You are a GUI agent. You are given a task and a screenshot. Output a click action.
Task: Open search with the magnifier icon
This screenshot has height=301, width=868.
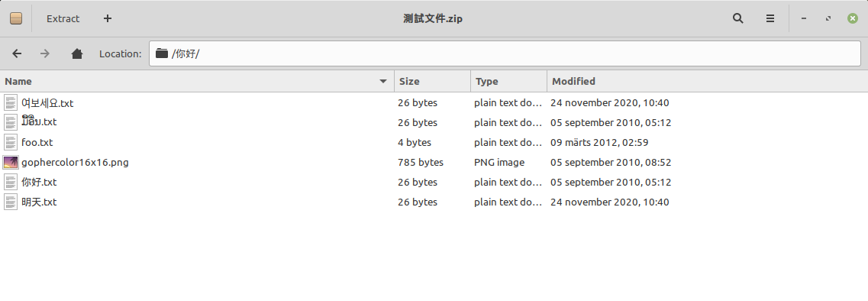point(738,18)
